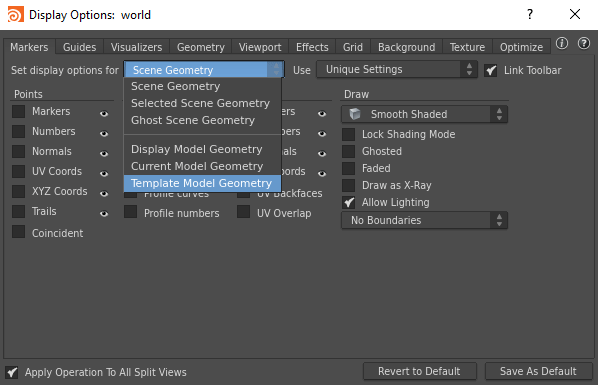Choose Scene Geometry from the dropdown list

pos(203,86)
